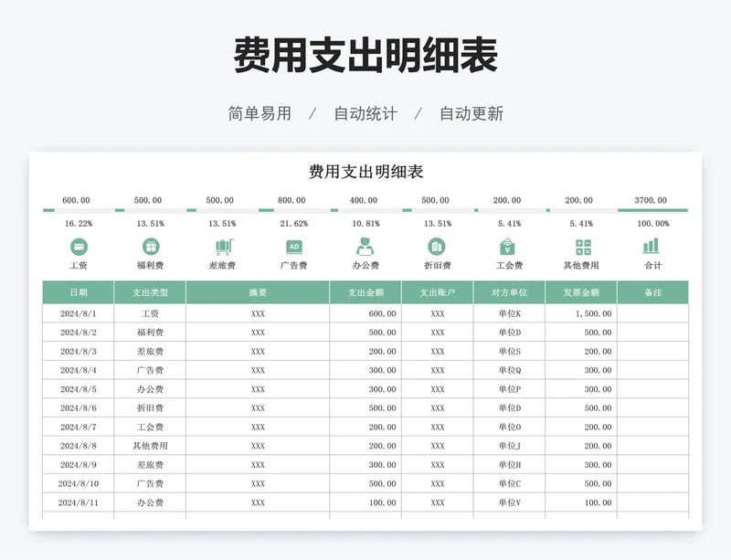
Task: Click the 单位V cell
Action: [x=509, y=502]
